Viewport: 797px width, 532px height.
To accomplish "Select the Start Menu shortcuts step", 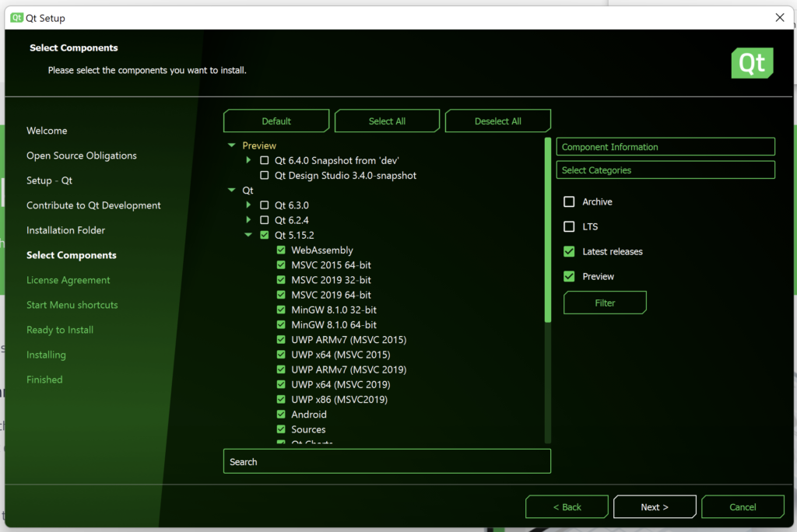I will click(x=72, y=305).
